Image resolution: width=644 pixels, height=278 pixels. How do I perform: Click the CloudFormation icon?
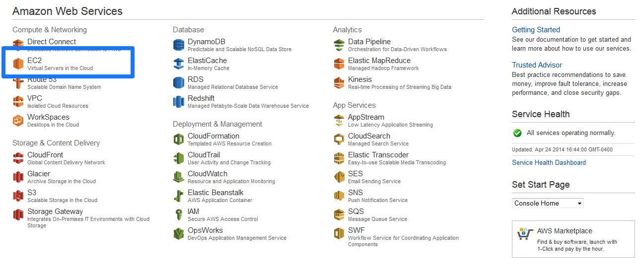coord(179,139)
